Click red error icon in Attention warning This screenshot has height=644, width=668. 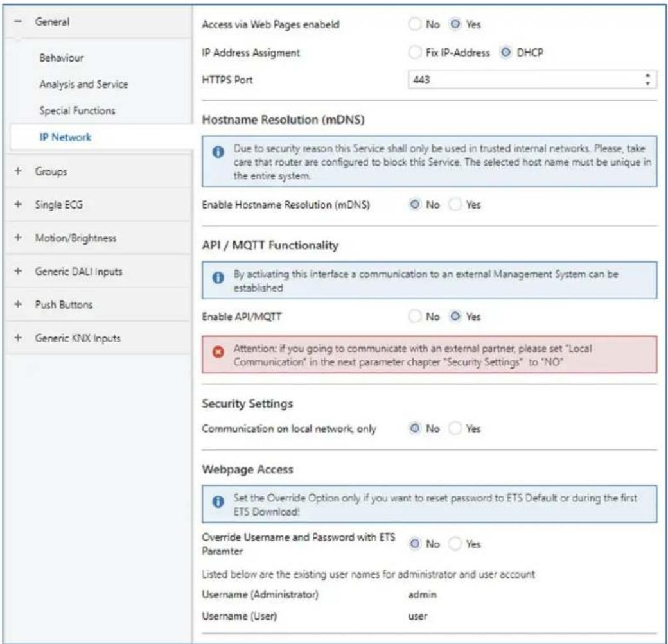click(x=218, y=352)
